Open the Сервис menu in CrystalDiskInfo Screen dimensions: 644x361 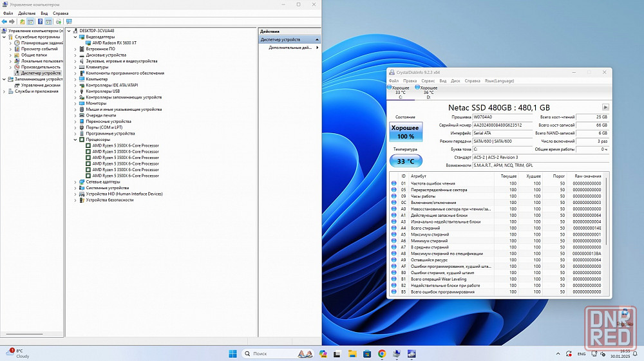tap(428, 81)
